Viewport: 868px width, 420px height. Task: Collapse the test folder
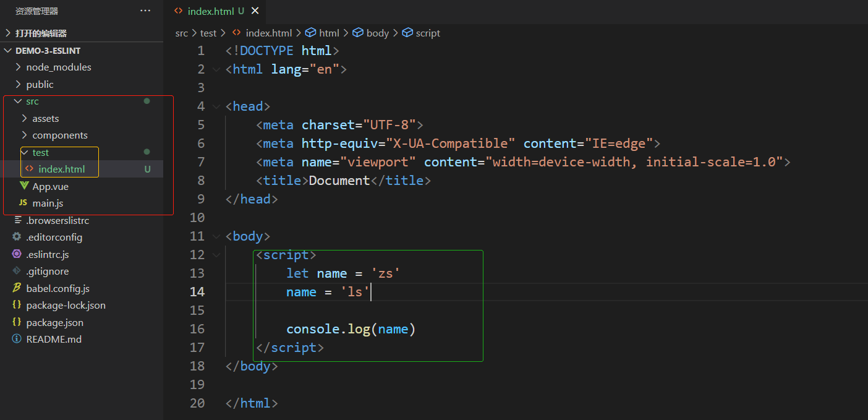[82, 152]
